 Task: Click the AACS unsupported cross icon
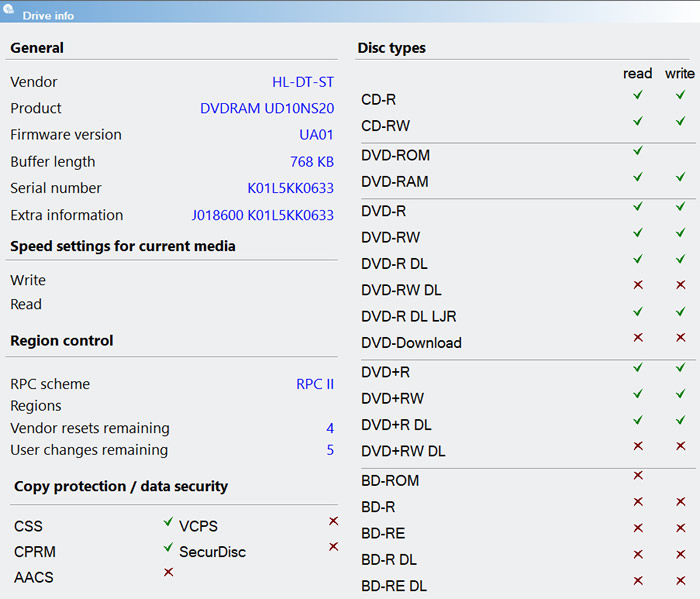(168, 572)
